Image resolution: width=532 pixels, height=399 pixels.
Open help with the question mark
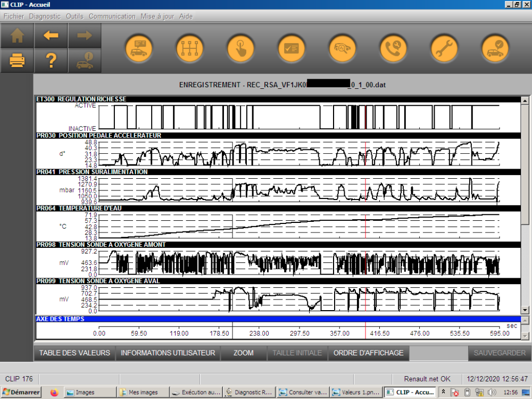click(x=51, y=61)
